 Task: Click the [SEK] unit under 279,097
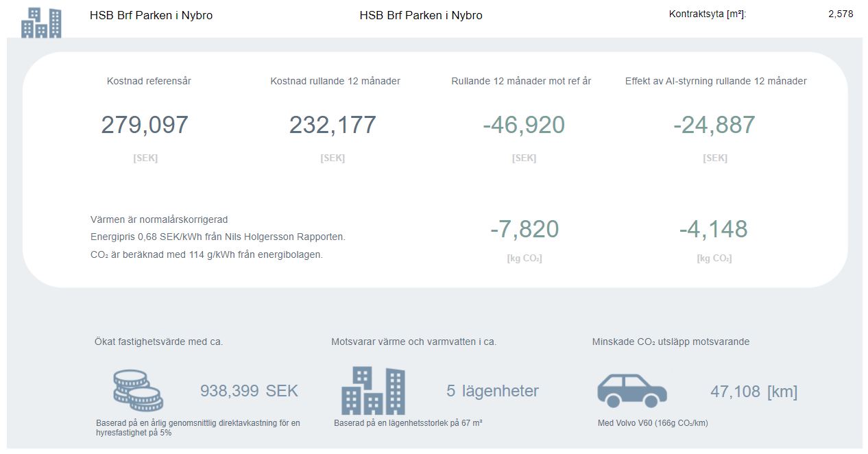145,158
